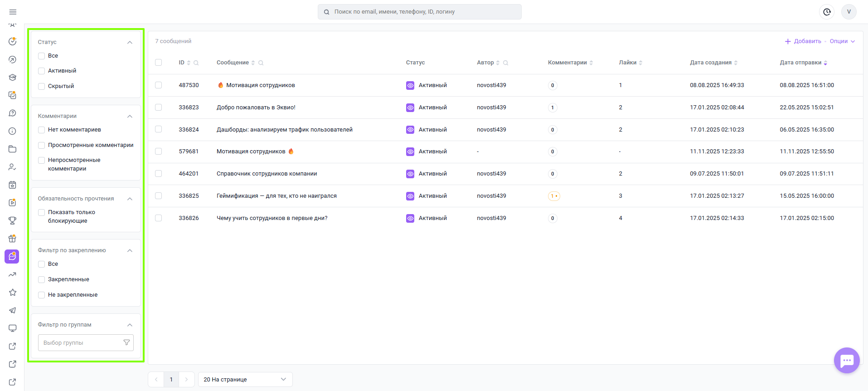Open the info circle sidebar icon

pos(13,131)
